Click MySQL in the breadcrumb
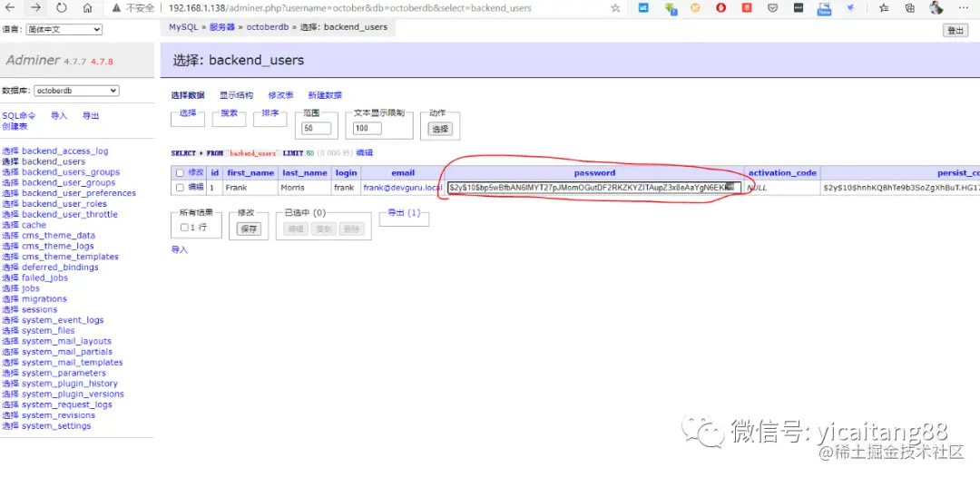Viewport: 980px width, 477px height. tap(183, 27)
